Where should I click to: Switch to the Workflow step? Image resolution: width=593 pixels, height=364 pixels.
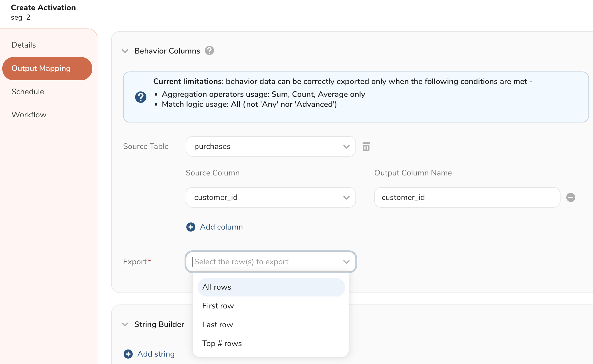29,115
